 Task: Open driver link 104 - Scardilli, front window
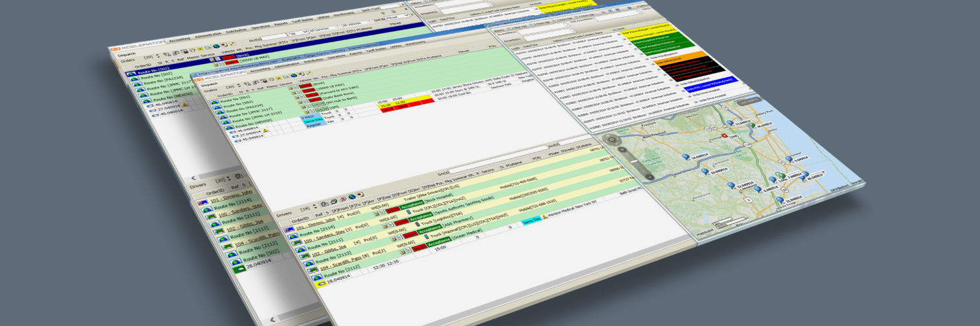click(340, 263)
